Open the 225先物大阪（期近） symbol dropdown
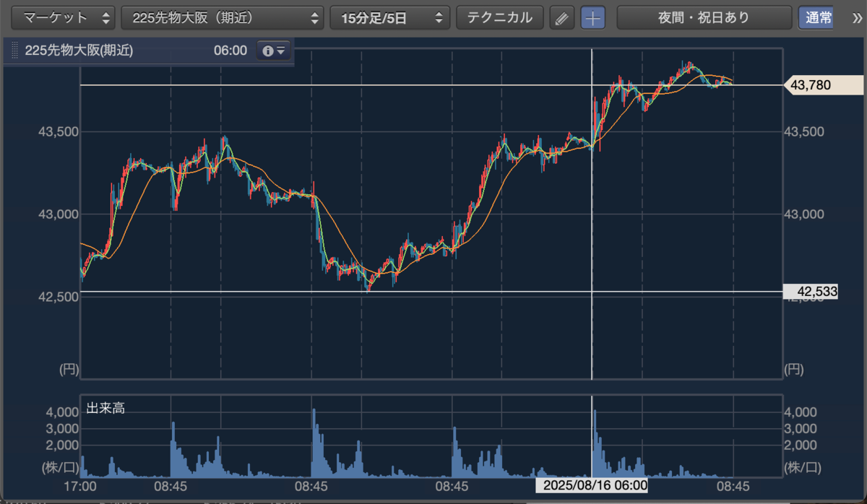Viewport: 867px width, 504px height. coord(223,18)
